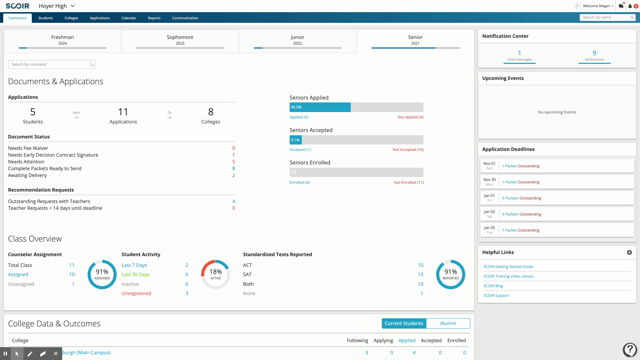Screen dimensions: 640x360
Task: Sort by the Applied column header
Action: pos(407,340)
